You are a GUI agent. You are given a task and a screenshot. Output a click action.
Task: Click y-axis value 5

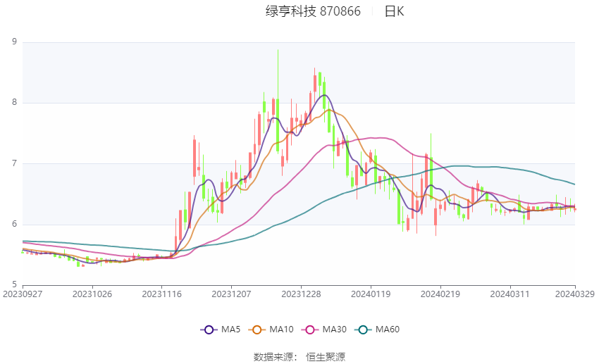[x=15, y=284]
